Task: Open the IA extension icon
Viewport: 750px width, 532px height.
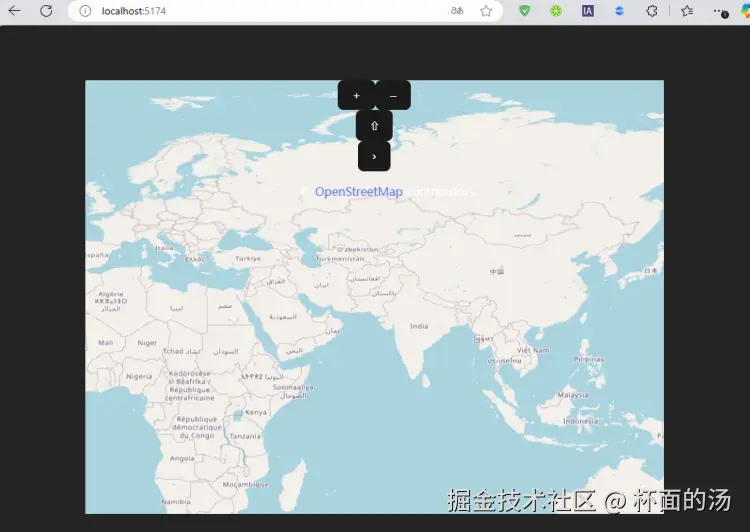Action: pos(588,11)
